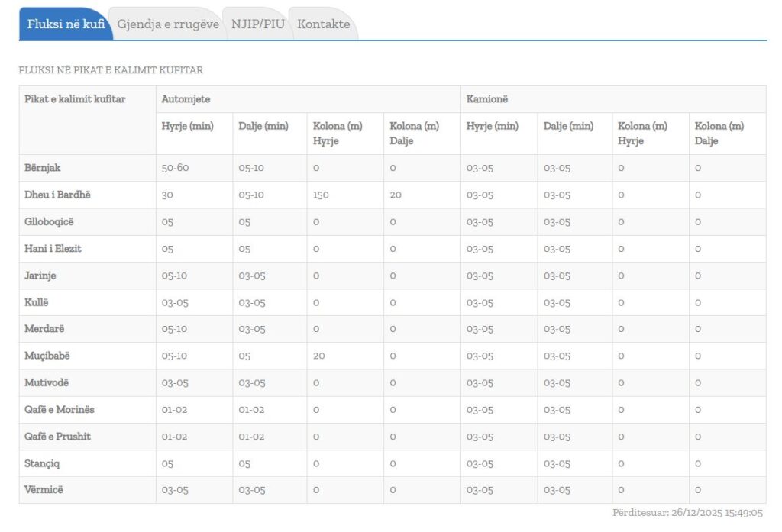Open the Kontakte tab
782x532 pixels.
pos(324,24)
